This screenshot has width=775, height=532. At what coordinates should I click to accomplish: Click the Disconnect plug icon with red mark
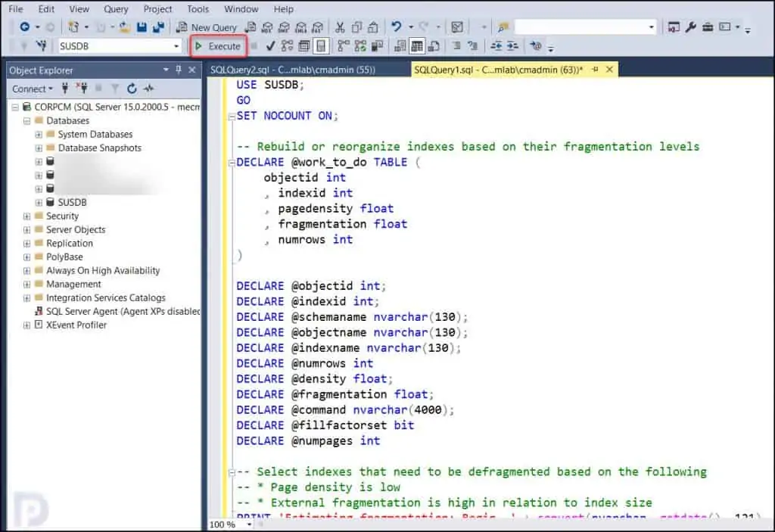(82, 89)
